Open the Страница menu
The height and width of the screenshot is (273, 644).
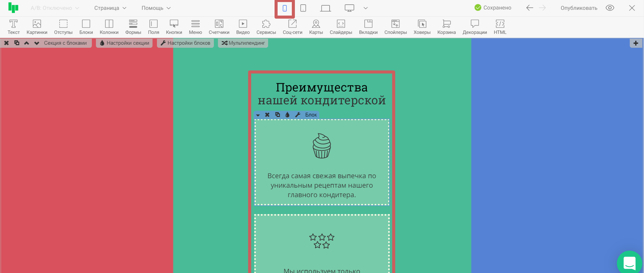coord(110,8)
